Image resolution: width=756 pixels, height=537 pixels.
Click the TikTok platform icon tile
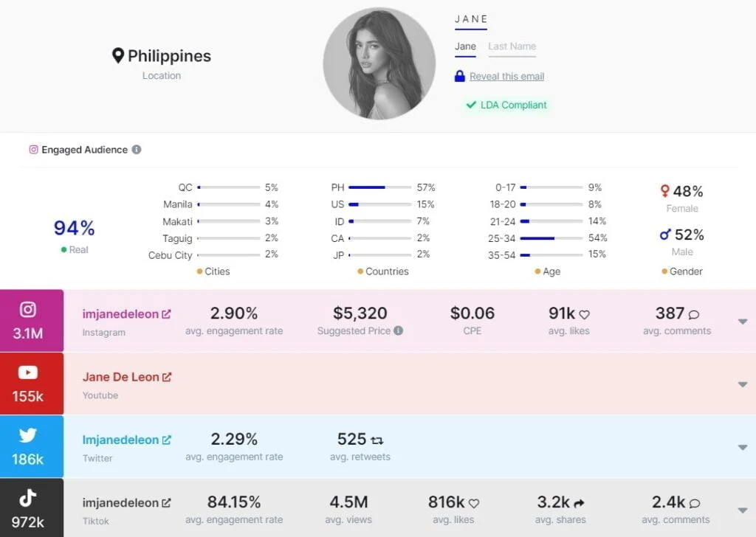(x=28, y=507)
